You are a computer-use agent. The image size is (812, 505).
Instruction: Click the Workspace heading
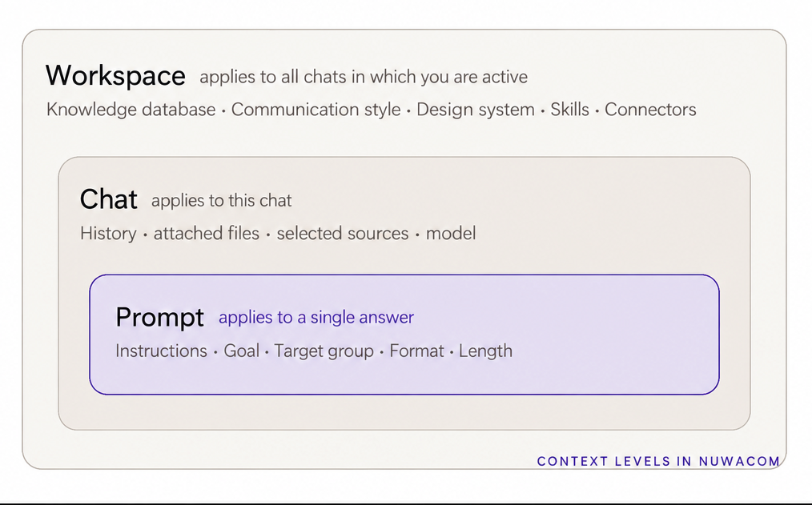coord(115,76)
